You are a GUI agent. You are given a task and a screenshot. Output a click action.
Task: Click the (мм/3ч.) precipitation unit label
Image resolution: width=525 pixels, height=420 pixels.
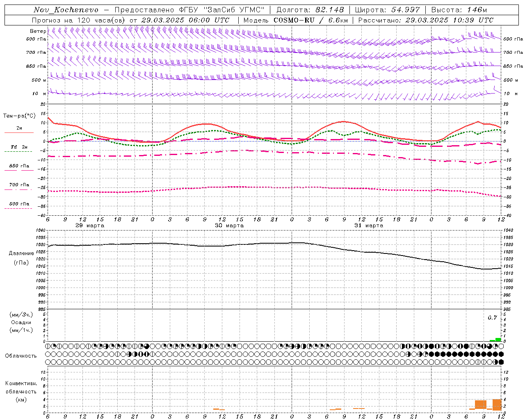21,315
